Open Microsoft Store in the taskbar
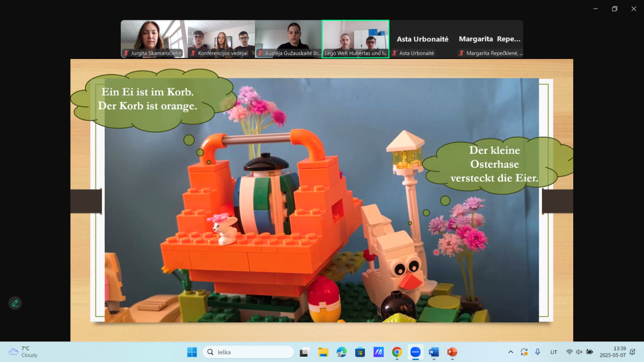 pos(360,352)
